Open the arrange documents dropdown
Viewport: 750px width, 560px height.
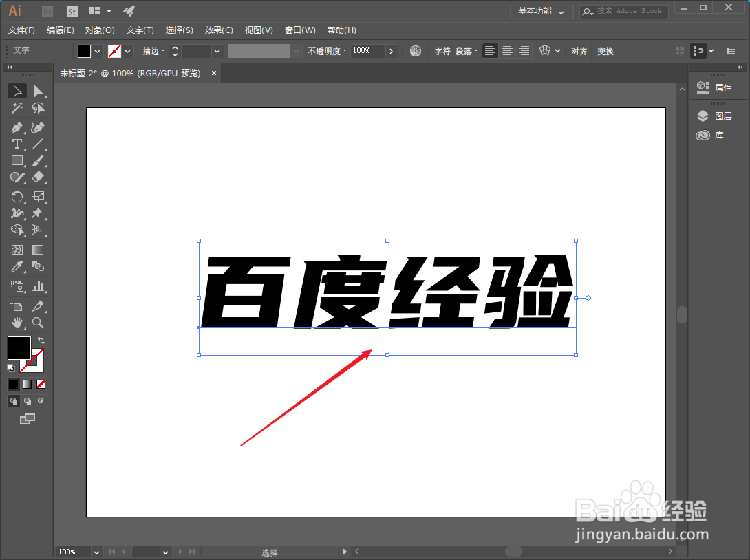click(x=100, y=10)
